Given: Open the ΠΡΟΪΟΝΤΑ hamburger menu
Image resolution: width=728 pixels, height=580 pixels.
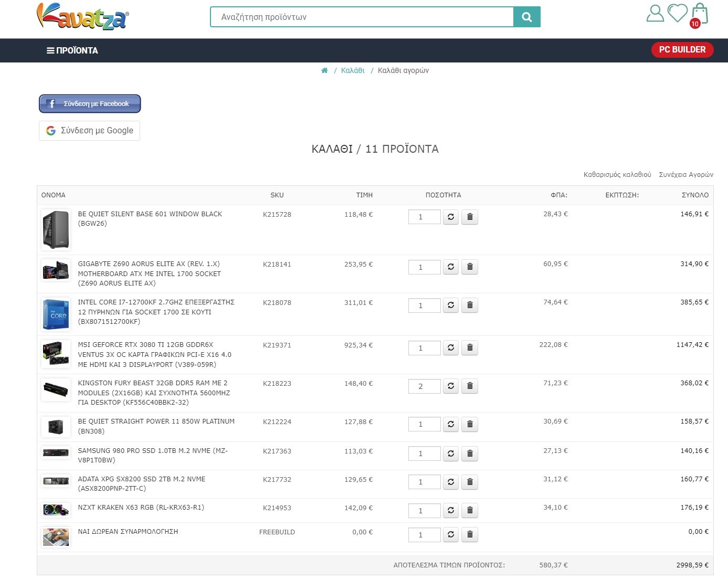Looking at the screenshot, I should point(72,50).
